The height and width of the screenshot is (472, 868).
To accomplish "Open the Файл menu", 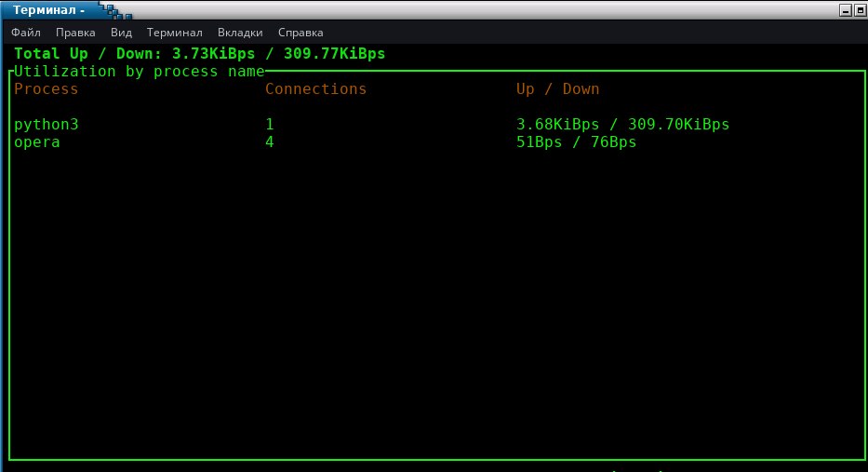I will [x=25, y=33].
